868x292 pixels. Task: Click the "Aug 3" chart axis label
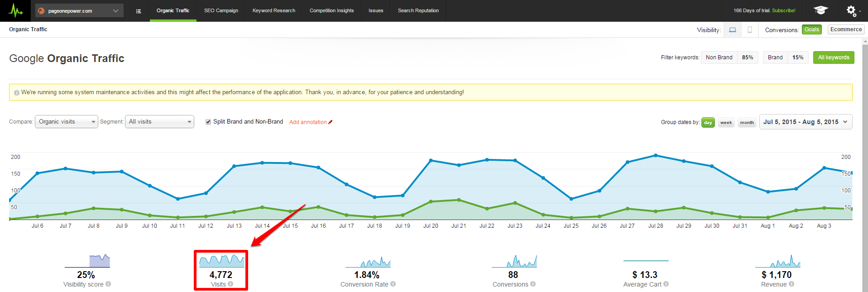click(824, 226)
